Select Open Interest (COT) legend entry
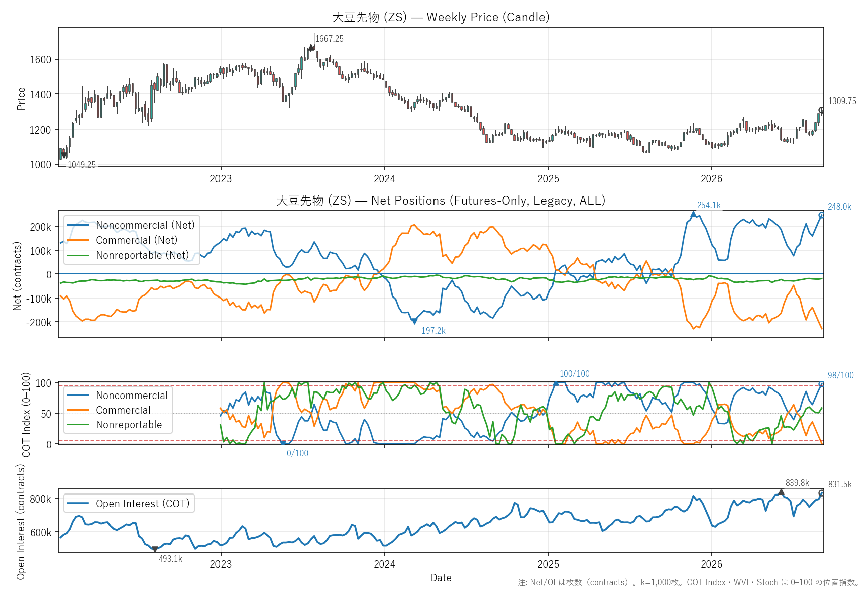 [x=129, y=504]
